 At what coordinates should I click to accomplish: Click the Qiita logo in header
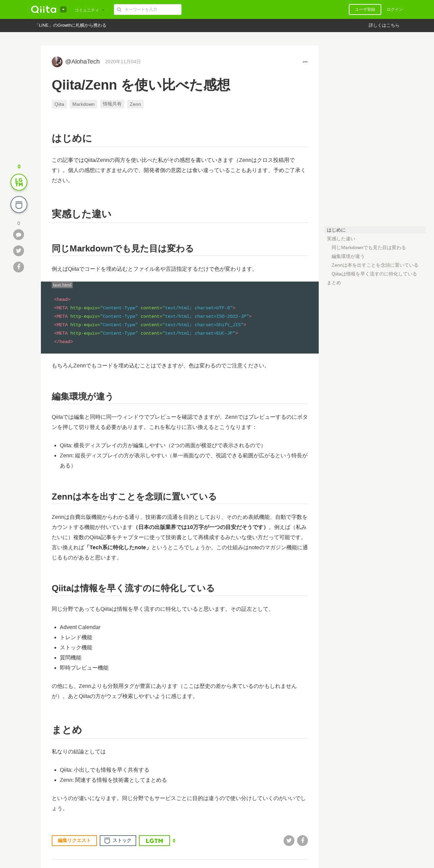click(44, 9)
